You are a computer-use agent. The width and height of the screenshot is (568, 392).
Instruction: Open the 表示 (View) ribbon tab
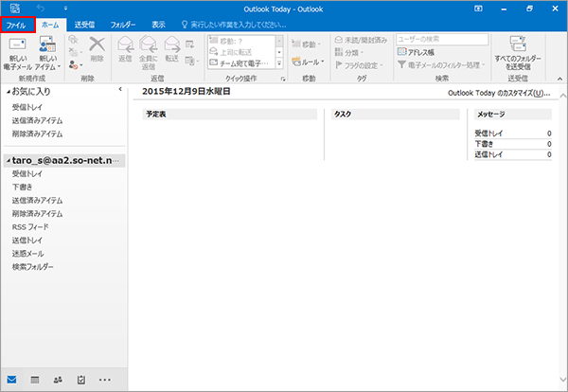[158, 25]
